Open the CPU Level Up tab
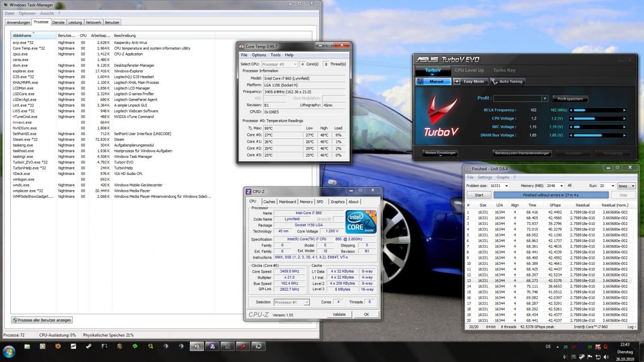644x362 pixels. [x=469, y=70]
